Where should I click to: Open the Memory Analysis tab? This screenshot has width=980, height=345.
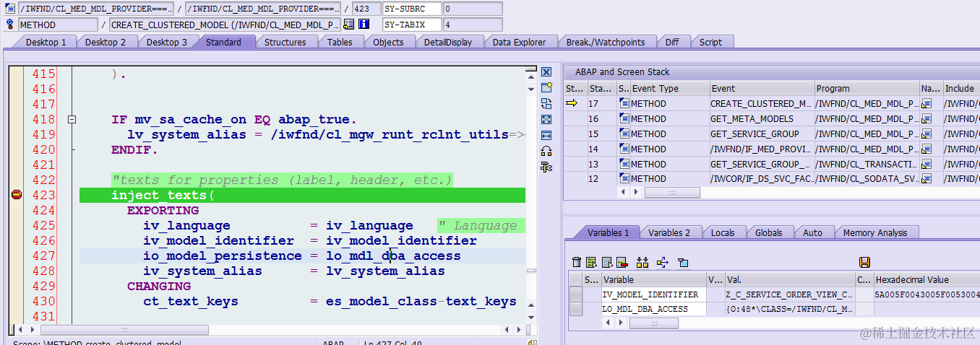pyautogui.click(x=874, y=232)
